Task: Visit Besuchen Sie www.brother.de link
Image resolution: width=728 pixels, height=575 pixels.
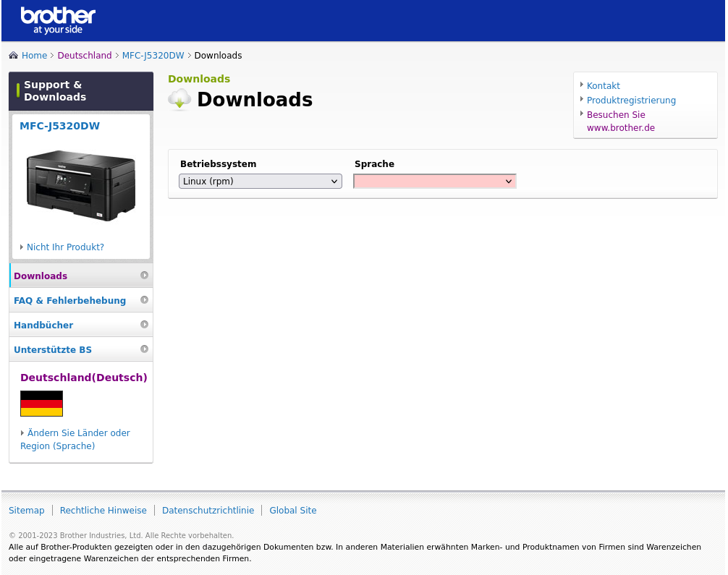Action: pos(621,121)
